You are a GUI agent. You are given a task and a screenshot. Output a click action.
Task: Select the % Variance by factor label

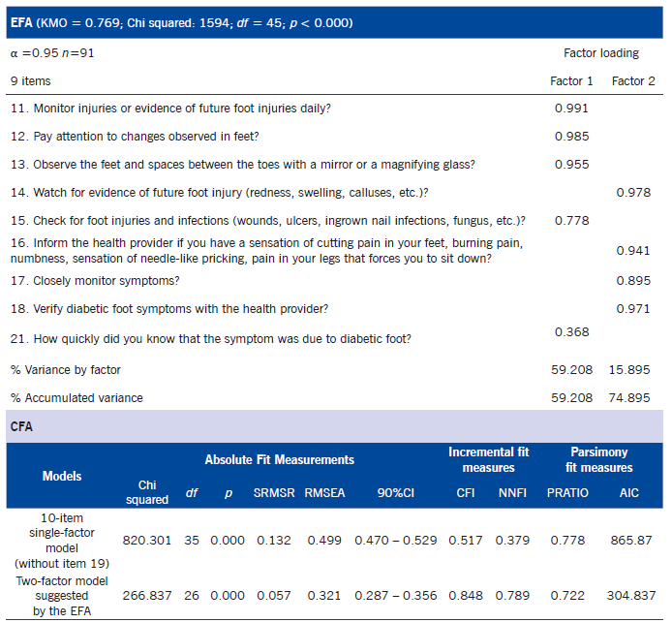65,370
